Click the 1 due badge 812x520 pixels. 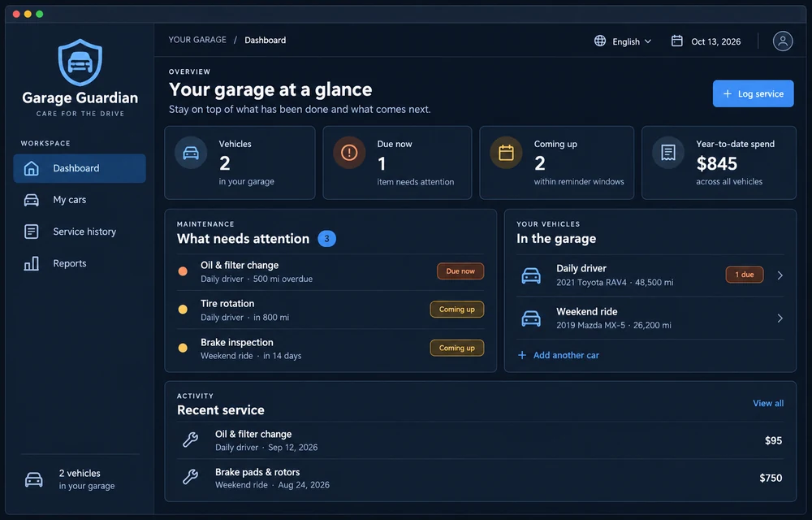[744, 275]
